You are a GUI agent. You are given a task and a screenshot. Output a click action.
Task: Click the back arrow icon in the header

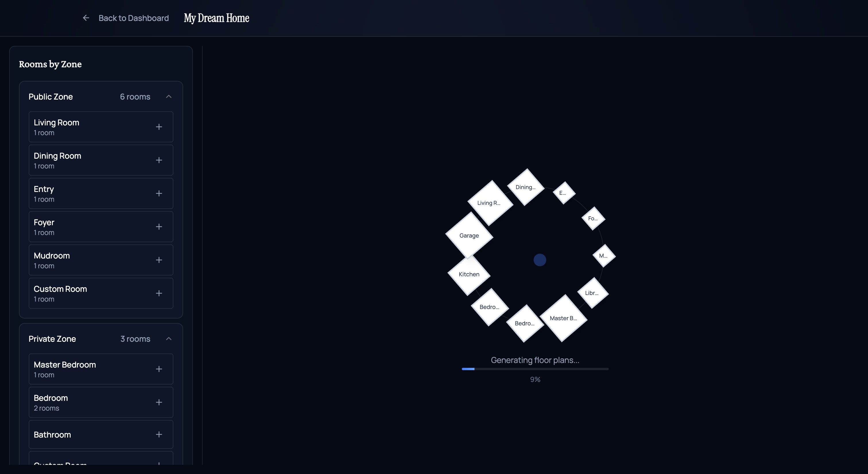pyautogui.click(x=86, y=18)
